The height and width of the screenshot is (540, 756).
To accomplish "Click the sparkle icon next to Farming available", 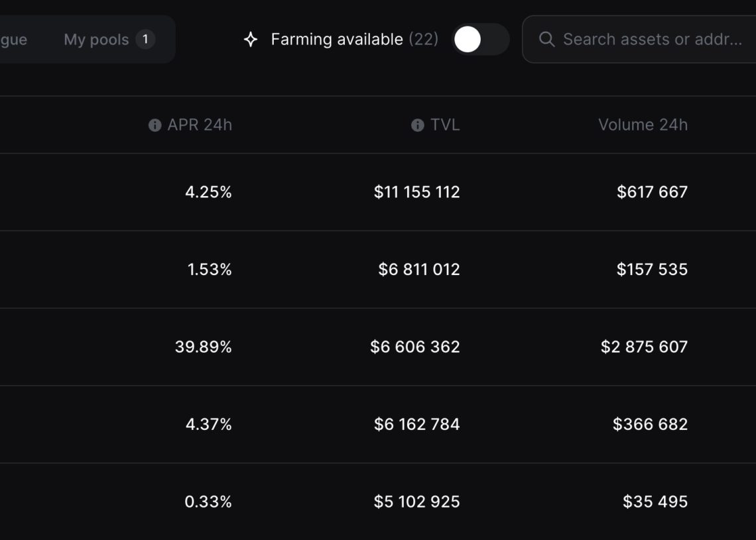I will [250, 40].
